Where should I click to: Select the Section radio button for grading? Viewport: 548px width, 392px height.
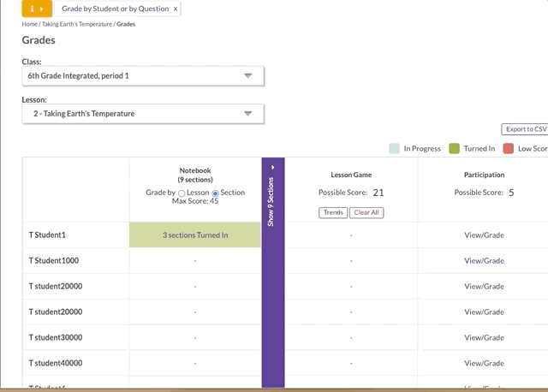215,193
